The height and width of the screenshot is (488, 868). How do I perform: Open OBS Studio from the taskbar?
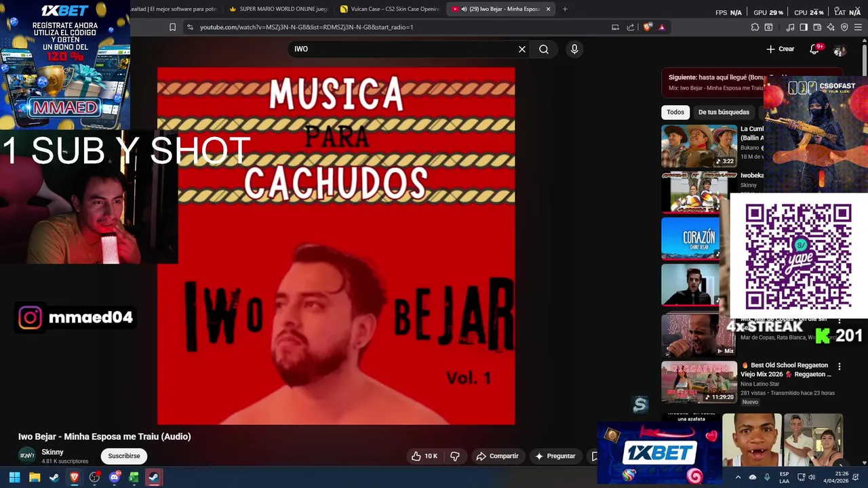point(94,477)
